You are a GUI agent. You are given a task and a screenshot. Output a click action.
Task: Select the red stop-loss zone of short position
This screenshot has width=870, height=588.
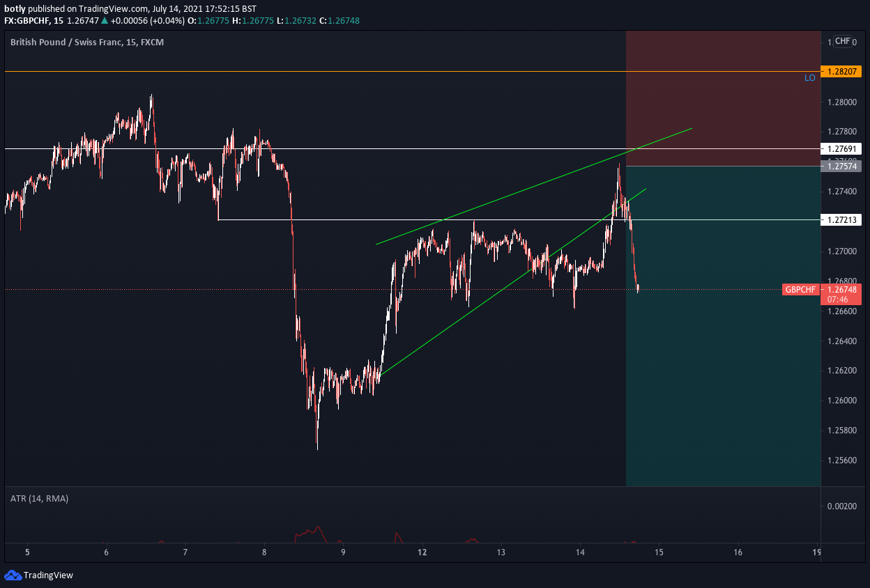click(x=724, y=98)
